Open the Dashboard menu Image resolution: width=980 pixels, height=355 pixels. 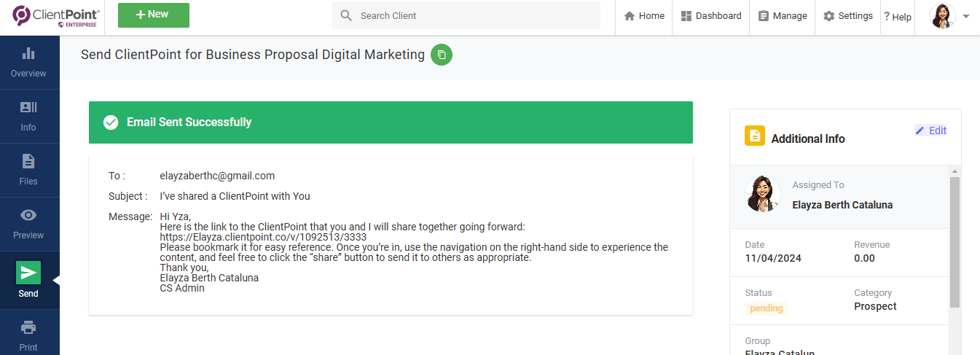(710, 16)
